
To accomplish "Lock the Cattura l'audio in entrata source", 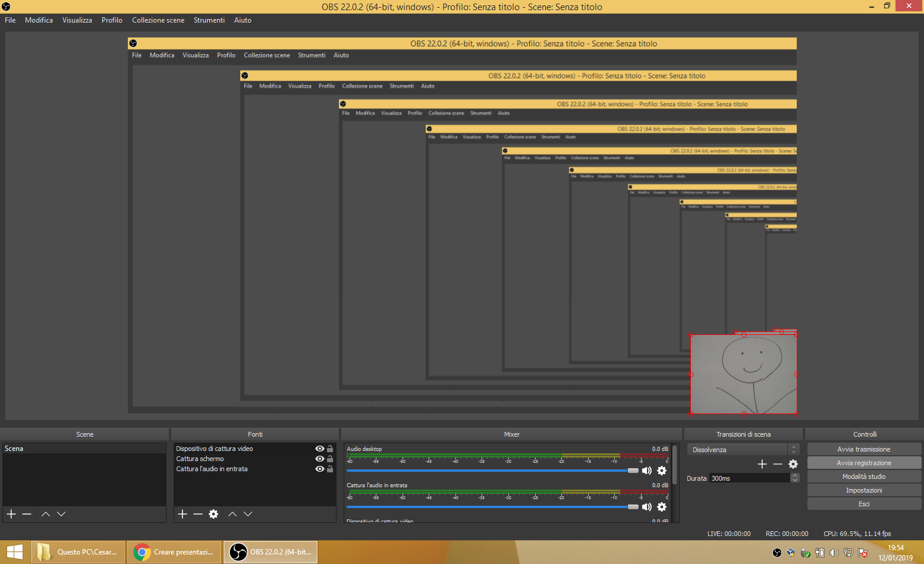I will coord(330,469).
